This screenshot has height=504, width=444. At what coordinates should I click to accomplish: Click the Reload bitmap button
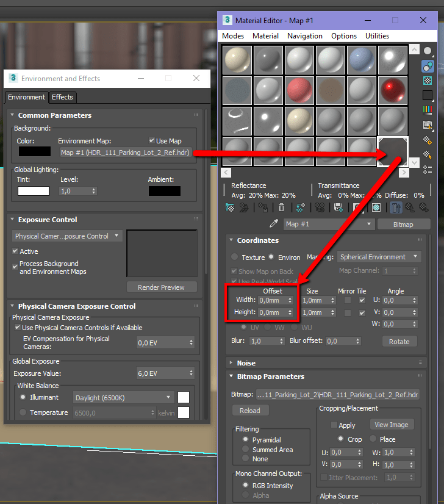click(x=250, y=411)
